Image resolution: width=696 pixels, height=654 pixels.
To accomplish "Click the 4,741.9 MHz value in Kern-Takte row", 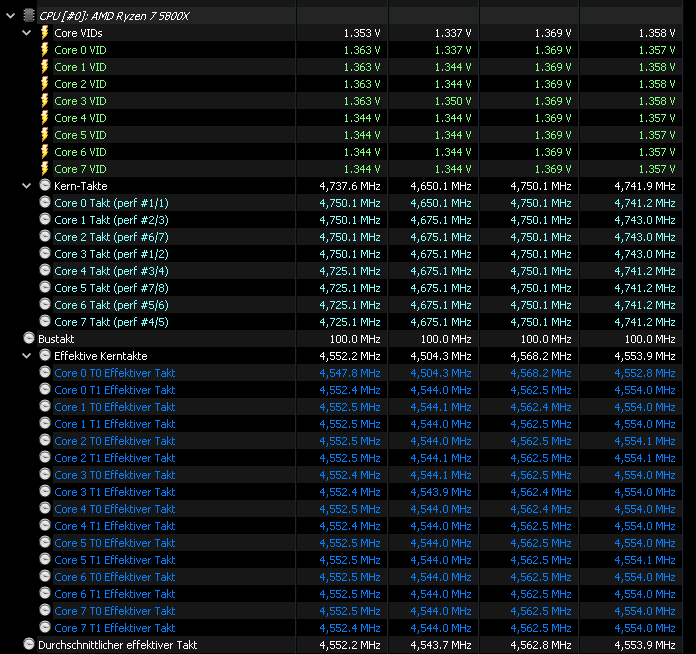I will pyautogui.click(x=645, y=186).
